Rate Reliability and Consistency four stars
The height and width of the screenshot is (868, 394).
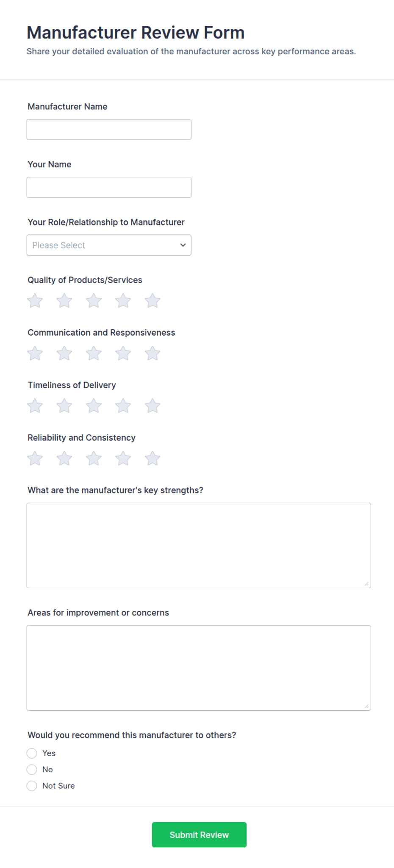123,459
